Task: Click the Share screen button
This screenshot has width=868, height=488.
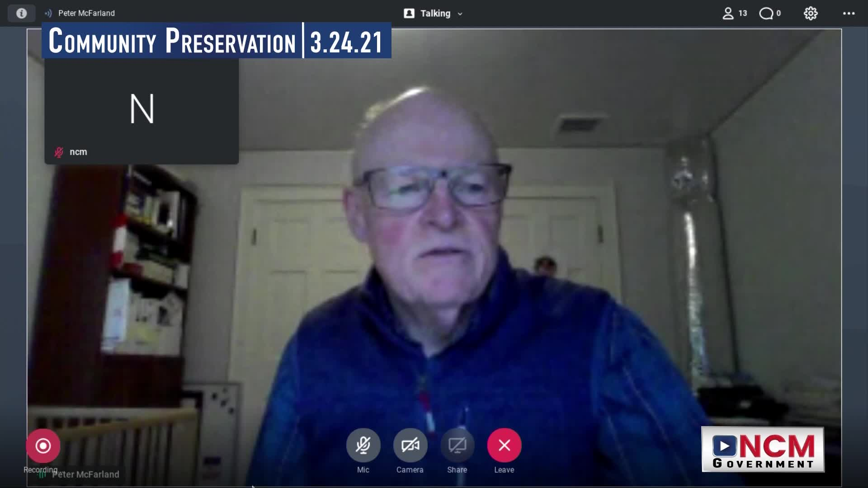Action: click(457, 446)
